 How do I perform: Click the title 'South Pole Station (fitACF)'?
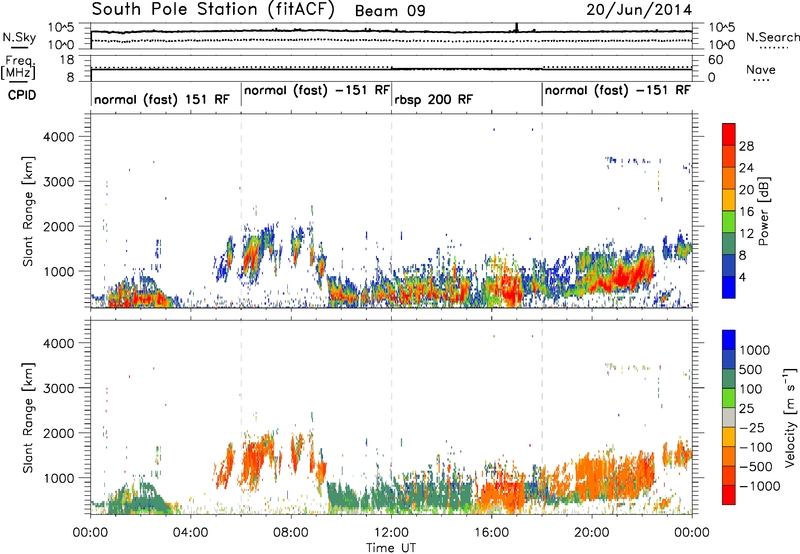point(213,10)
